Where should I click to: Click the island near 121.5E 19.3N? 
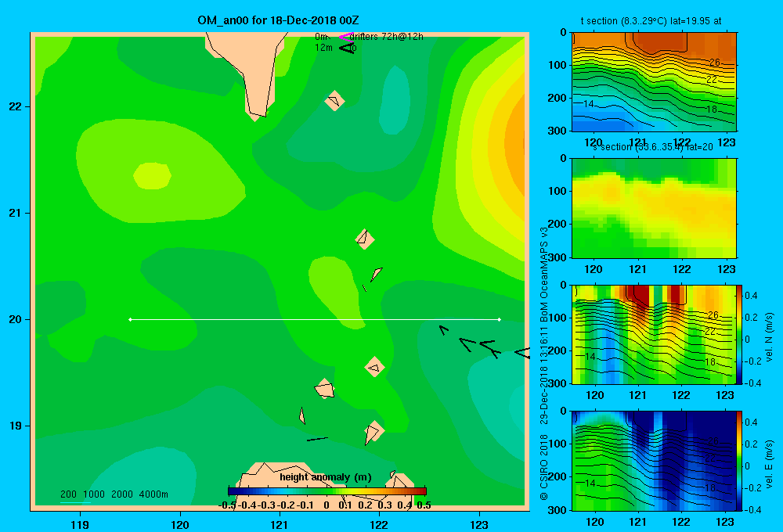pos(325,388)
